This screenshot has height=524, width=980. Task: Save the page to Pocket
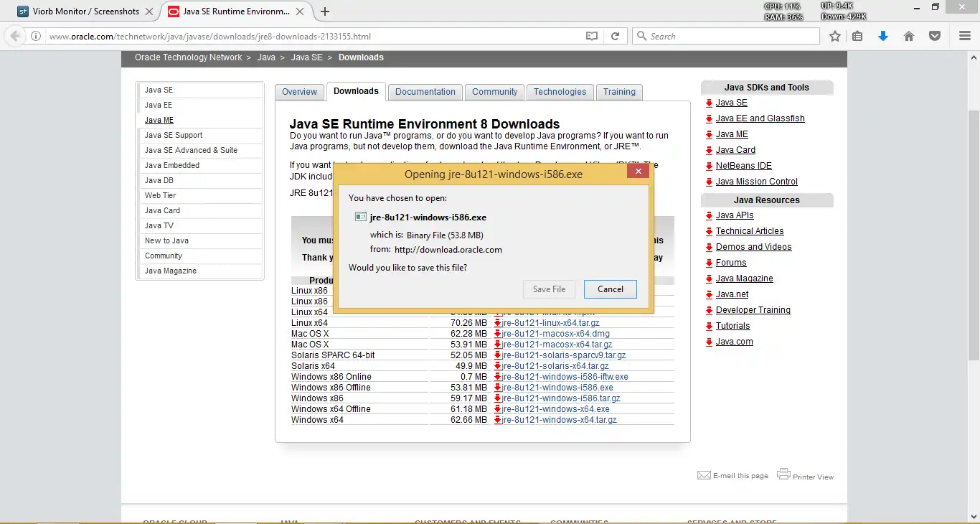(935, 36)
